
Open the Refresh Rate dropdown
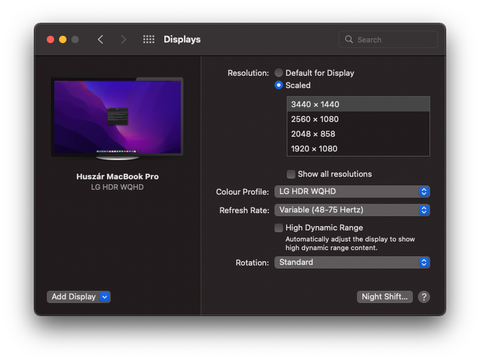tap(352, 210)
